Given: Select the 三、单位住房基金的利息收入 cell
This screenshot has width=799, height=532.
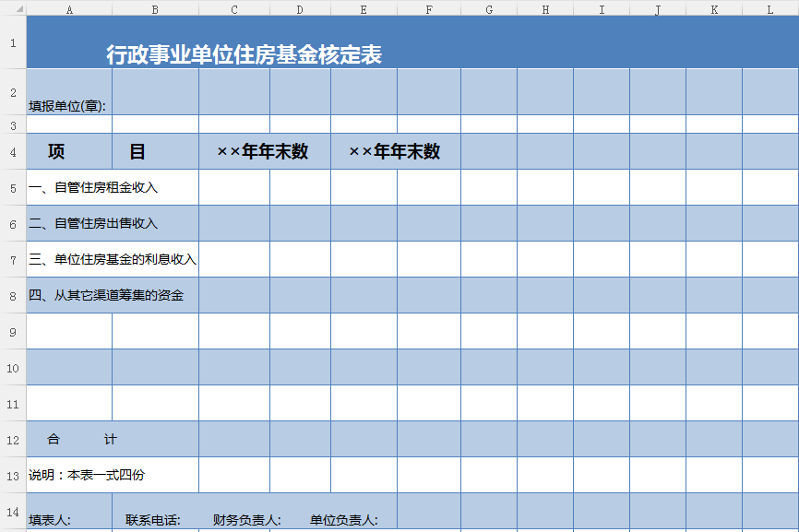Looking at the screenshot, I should (113, 259).
